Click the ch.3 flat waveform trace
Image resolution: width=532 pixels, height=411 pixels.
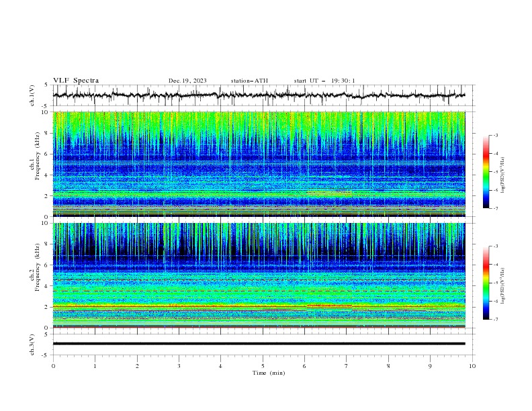click(259, 344)
